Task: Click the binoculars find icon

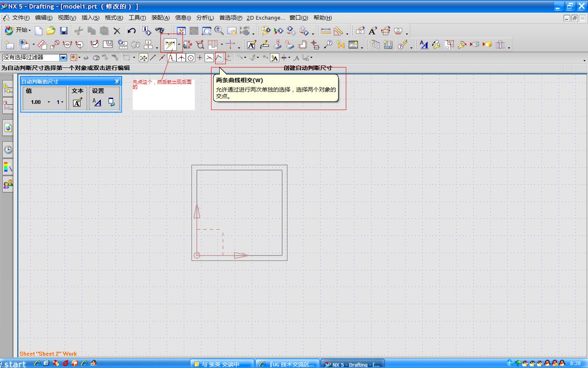Action: click(x=159, y=31)
